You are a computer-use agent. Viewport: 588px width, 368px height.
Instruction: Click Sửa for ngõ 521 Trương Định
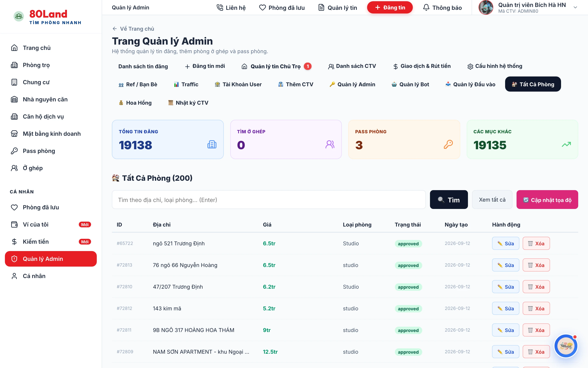click(506, 243)
